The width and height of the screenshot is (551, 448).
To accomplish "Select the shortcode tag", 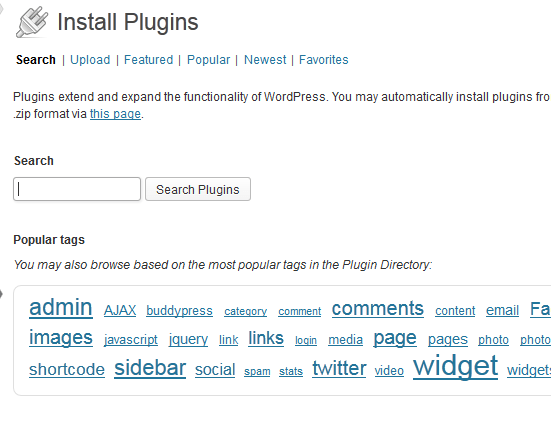I will point(67,369).
